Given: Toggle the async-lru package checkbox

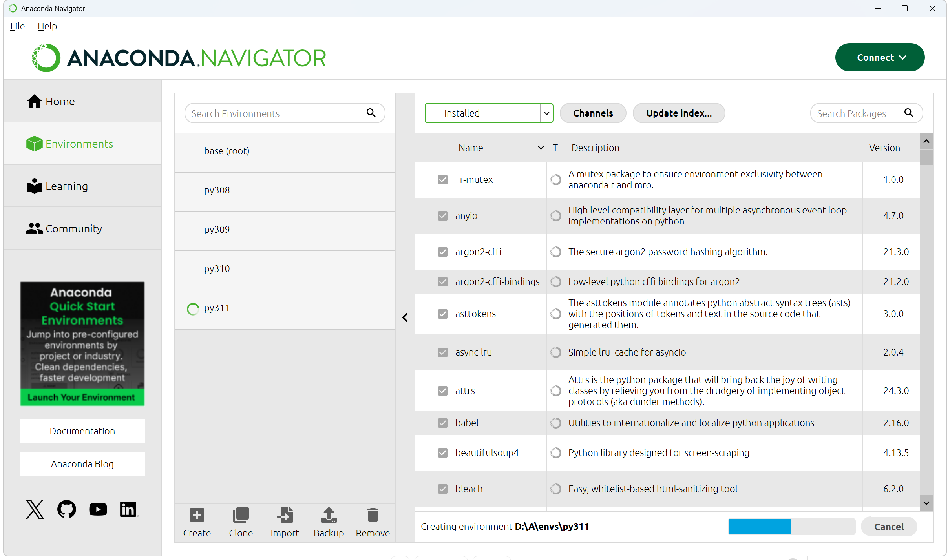Looking at the screenshot, I should [x=443, y=352].
